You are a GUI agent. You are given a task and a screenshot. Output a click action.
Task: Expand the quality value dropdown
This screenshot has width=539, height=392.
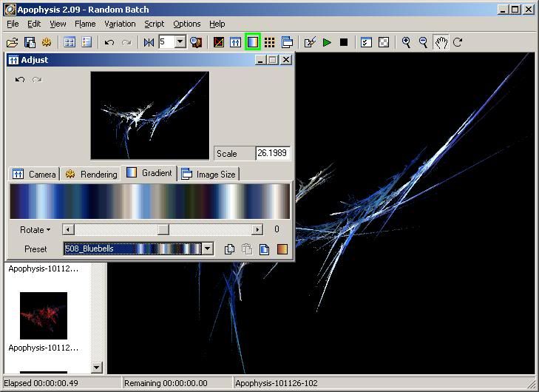pyautogui.click(x=180, y=43)
